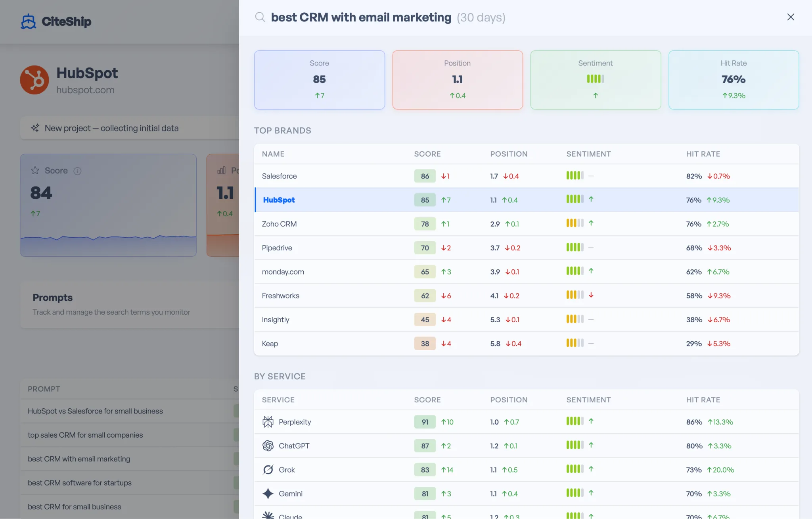
Task: Click the Pipedrive brand name
Action: 277,248
